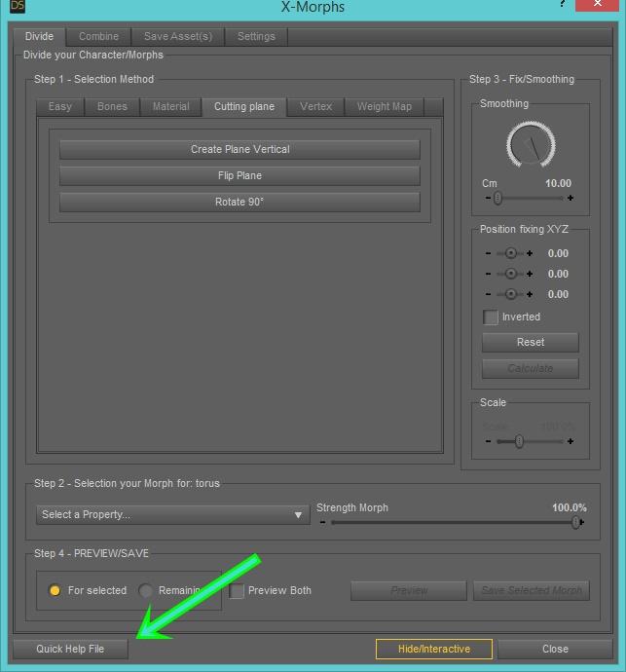This screenshot has height=672, width=626.
Task: Click the Hide/Interactive button
Action: point(434,650)
